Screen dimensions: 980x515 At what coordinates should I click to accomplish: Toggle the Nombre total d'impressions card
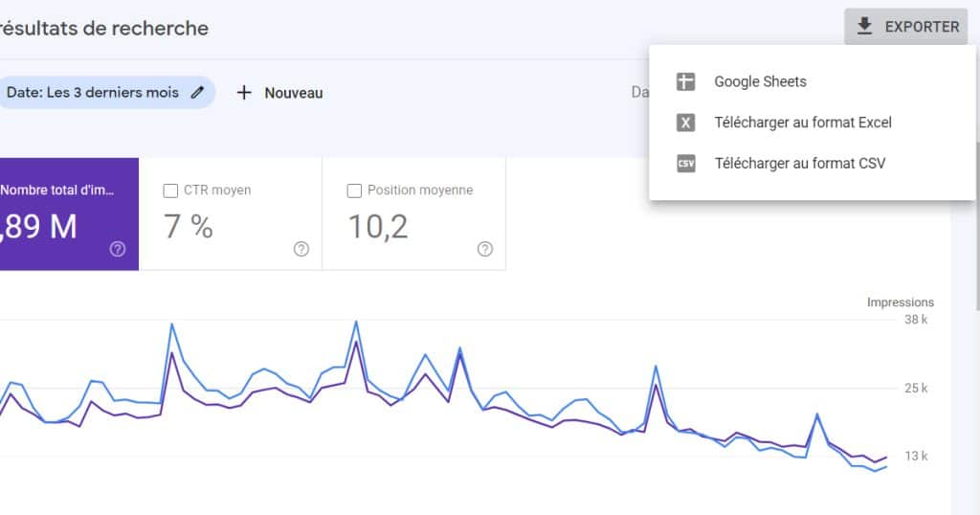pyautogui.click(x=69, y=213)
